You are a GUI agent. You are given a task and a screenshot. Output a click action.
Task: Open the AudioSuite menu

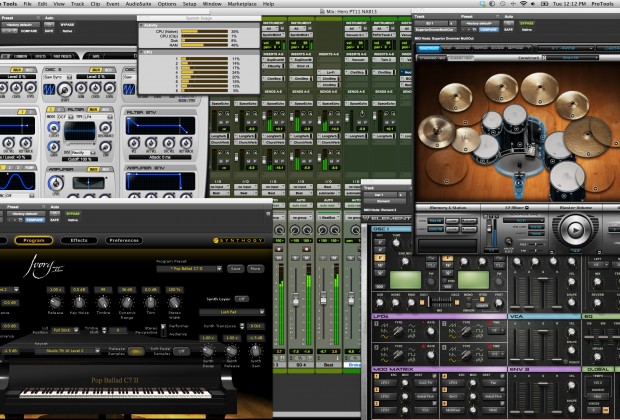coord(138,4)
